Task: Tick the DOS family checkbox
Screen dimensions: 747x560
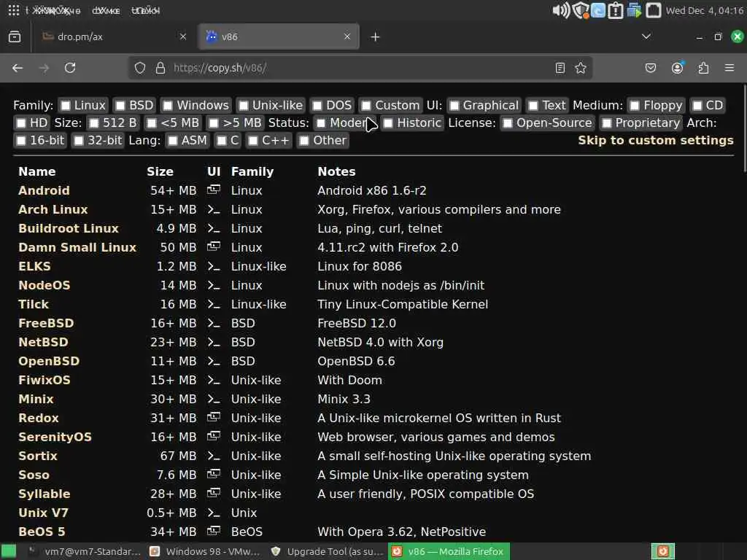Action: pyautogui.click(x=318, y=105)
